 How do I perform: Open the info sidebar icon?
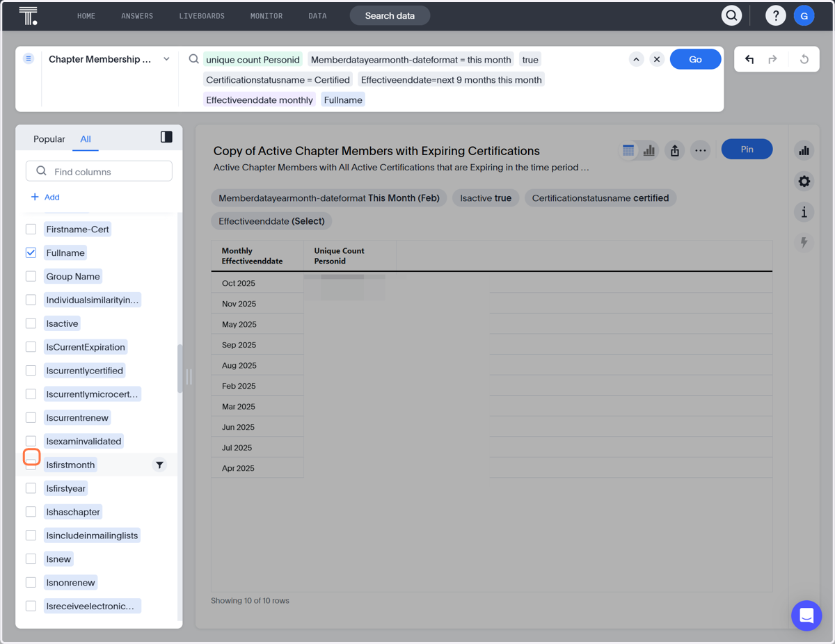[804, 212]
